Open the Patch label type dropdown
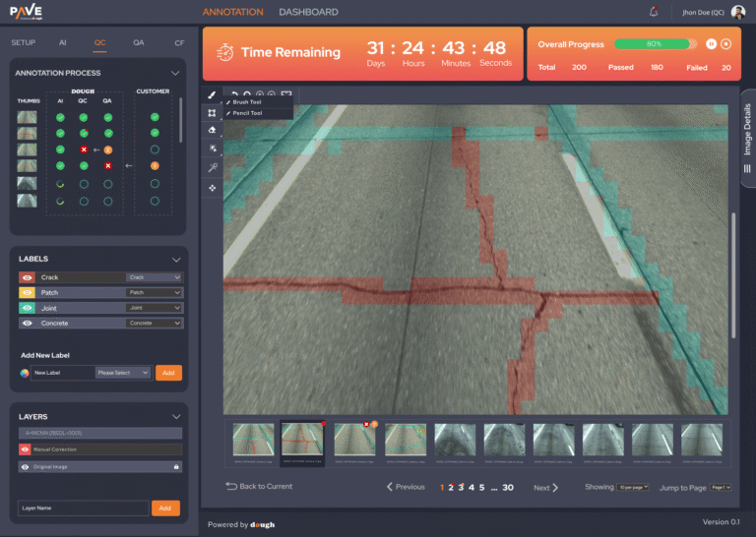Image resolution: width=756 pixels, height=537 pixels. pos(154,293)
